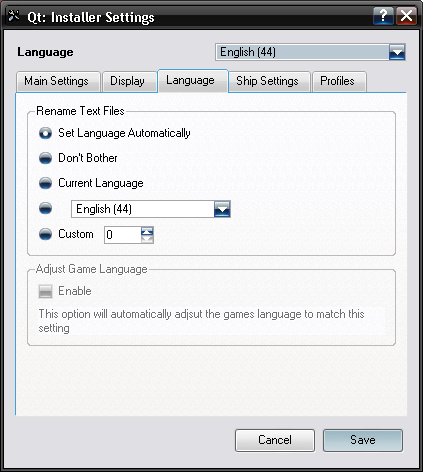
Task: Switch to the Main Settings tab
Action: [x=58, y=81]
